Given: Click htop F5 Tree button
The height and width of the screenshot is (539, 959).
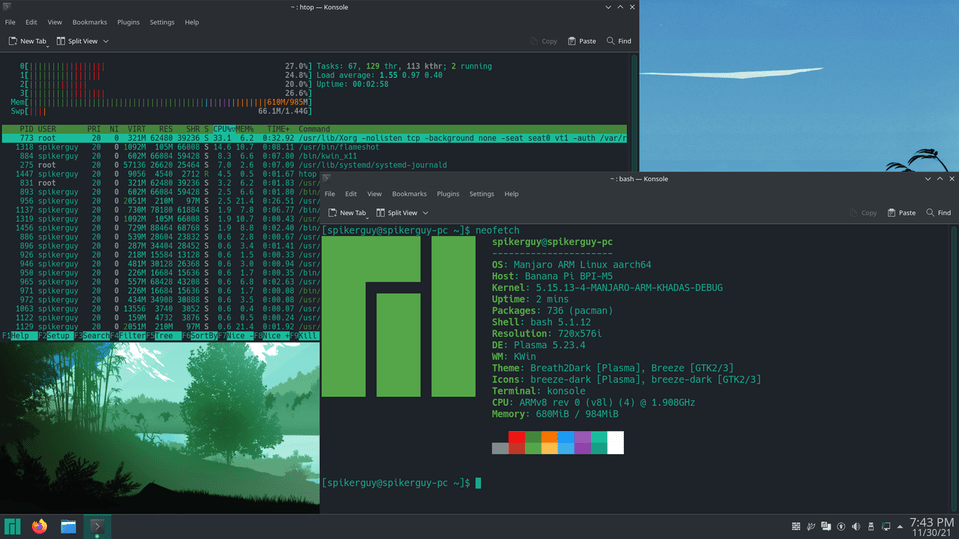Looking at the screenshot, I should [164, 336].
